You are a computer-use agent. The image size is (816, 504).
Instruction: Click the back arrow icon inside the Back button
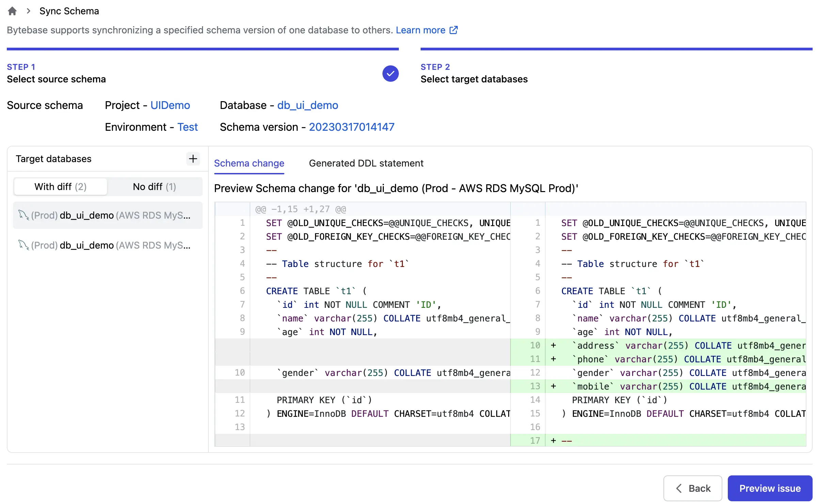coord(679,488)
